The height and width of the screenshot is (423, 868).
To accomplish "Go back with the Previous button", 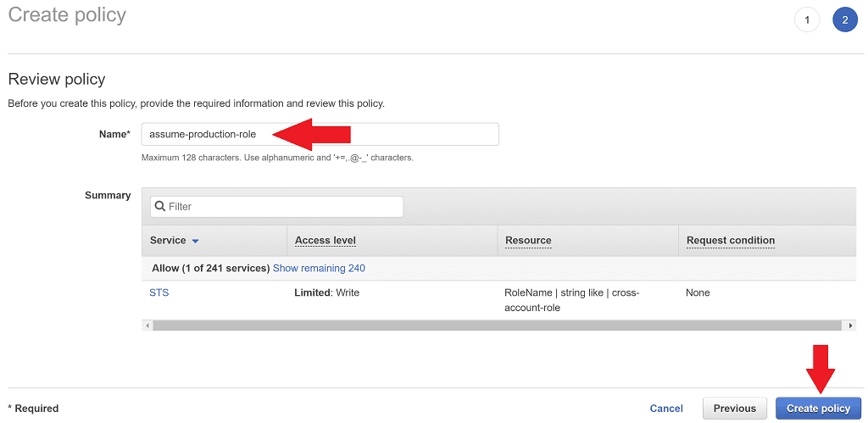I will tap(734, 409).
